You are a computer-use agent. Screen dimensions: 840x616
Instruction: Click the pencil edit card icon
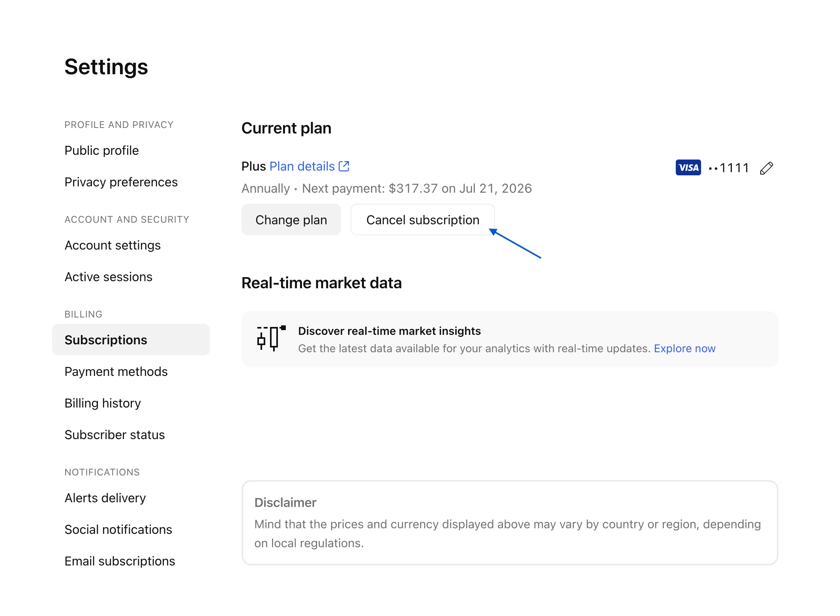[766, 168]
